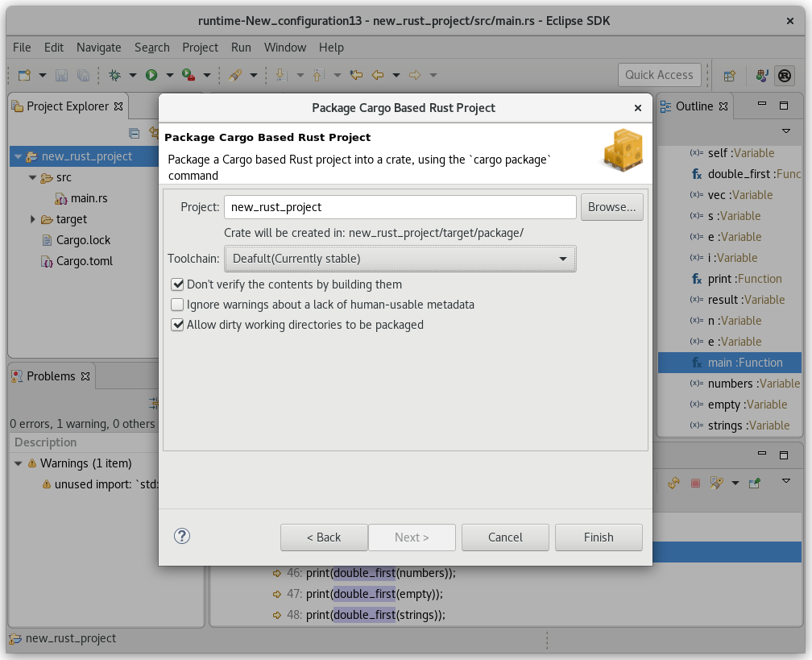Switch to the Rust perspective icon
The height and width of the screenshot is (660, 812).
tap(784, 75)
